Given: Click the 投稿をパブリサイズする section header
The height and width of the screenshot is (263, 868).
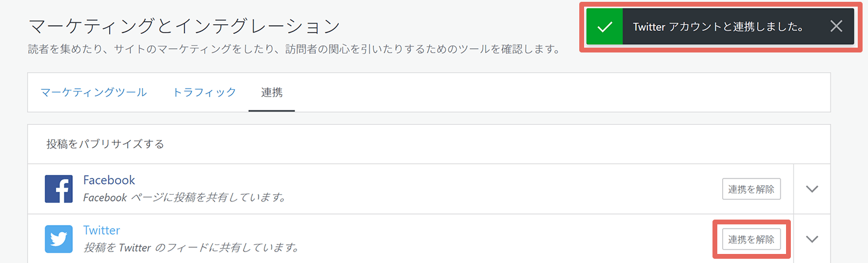Looking at the screenshot, I should pos(105,144).
